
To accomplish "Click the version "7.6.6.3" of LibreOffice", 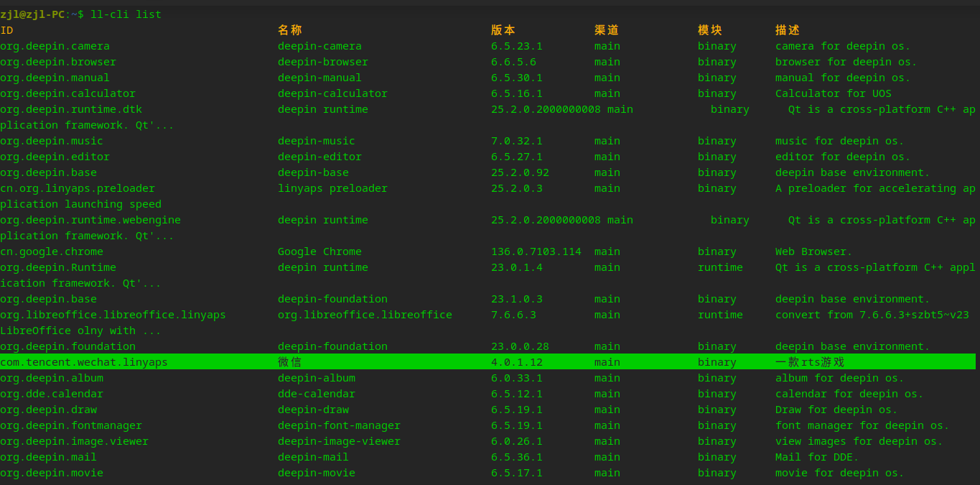I will pos(513,315).
